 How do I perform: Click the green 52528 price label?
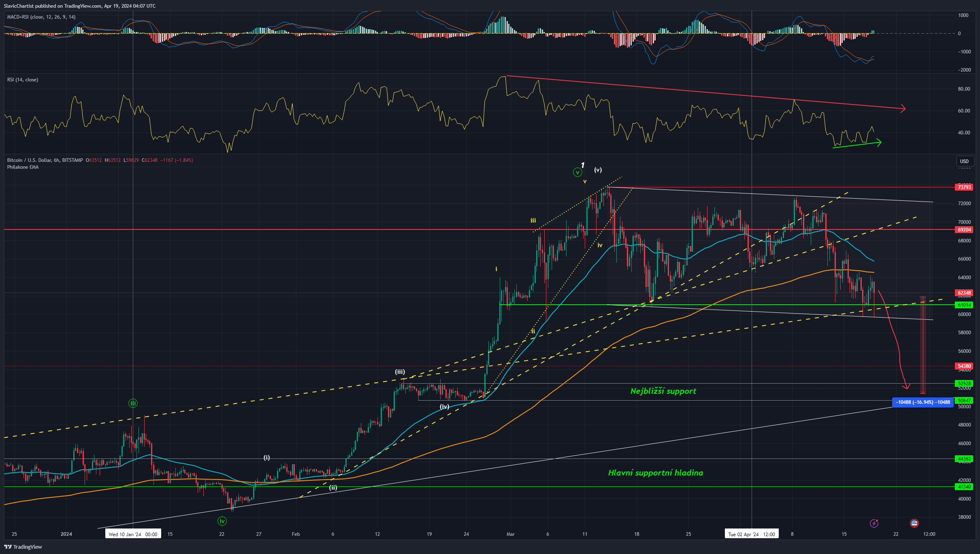click(964, 383)
